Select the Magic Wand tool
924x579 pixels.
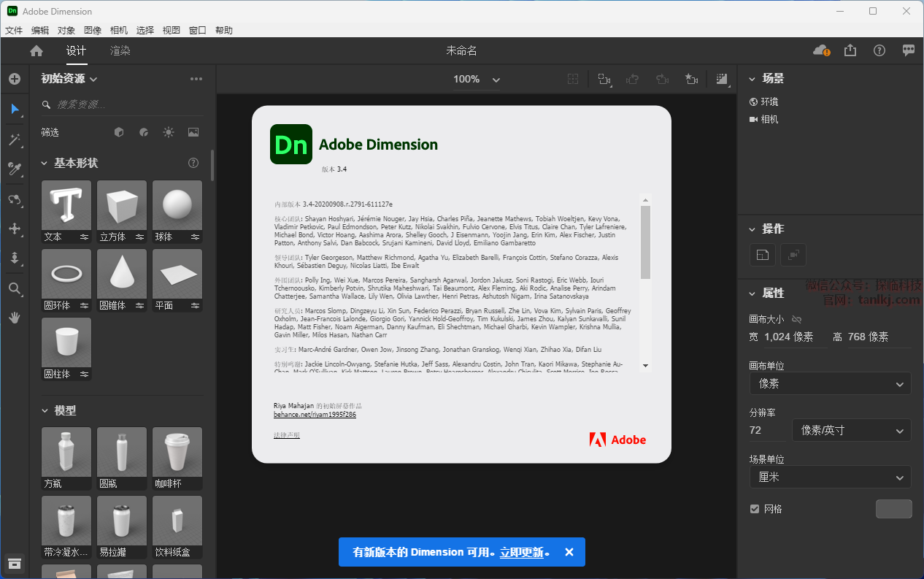pos(14,139)
